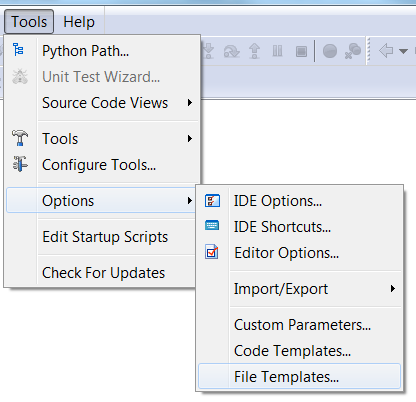This screenshot has width=416, height=402.
Task: Select the Options menu entry
Action: (102, 200)
